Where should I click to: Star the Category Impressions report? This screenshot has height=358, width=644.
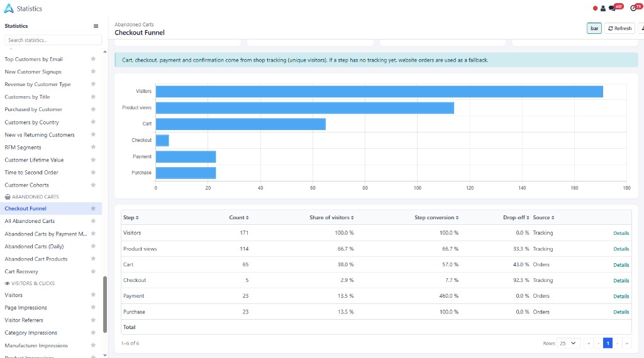pyautogui.click(x=93, y=332)
